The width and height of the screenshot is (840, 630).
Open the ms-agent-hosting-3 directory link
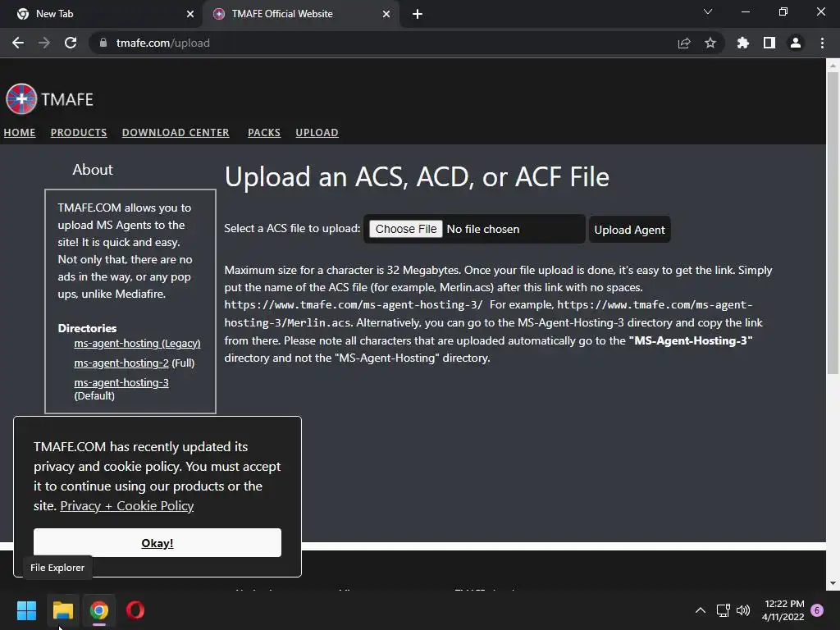click(121, 382)
